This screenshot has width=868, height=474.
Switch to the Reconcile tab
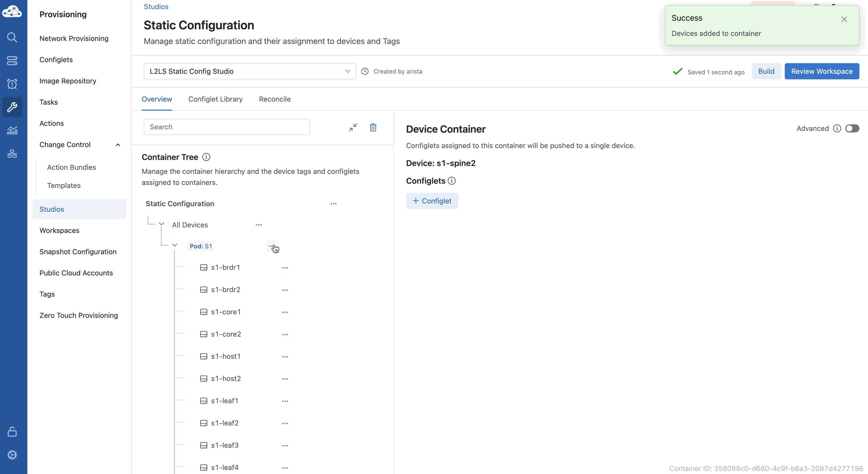click(275, 99)
